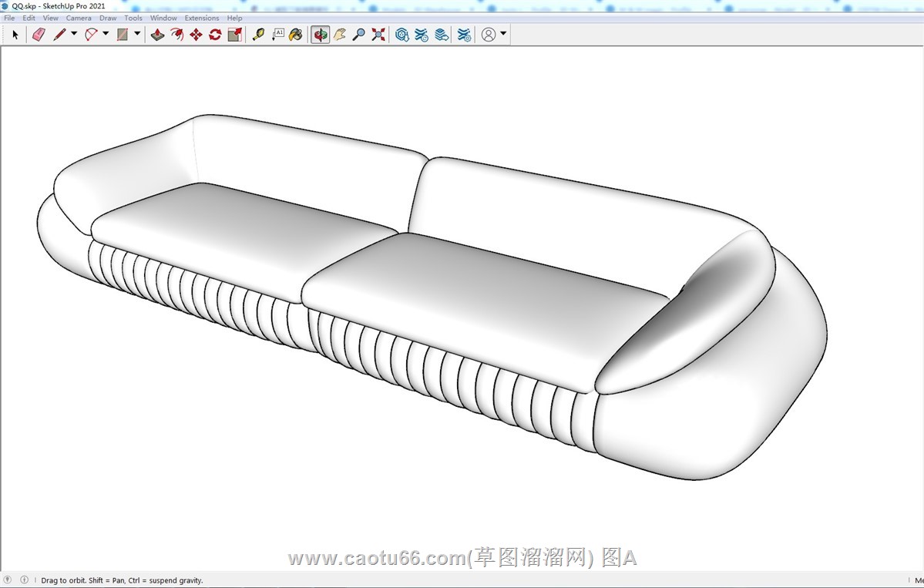Image resolution: width=924 pixels, height=588 pixels.
Task: Choose the Move tool
Action: click(x=196, y=35)
